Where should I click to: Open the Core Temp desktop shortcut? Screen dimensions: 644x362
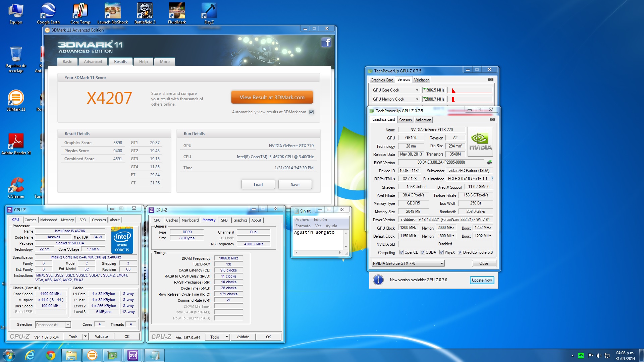[80, 13]
